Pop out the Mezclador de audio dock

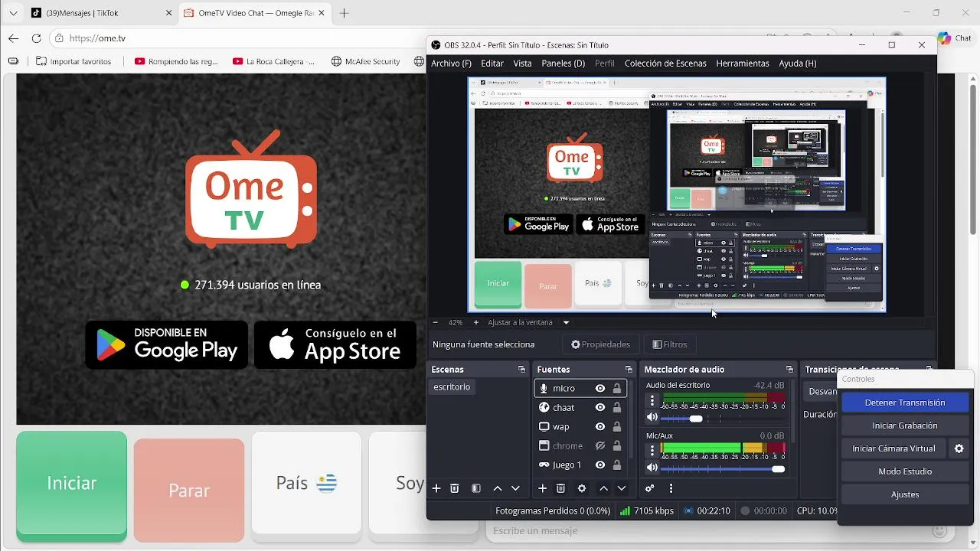789,370
